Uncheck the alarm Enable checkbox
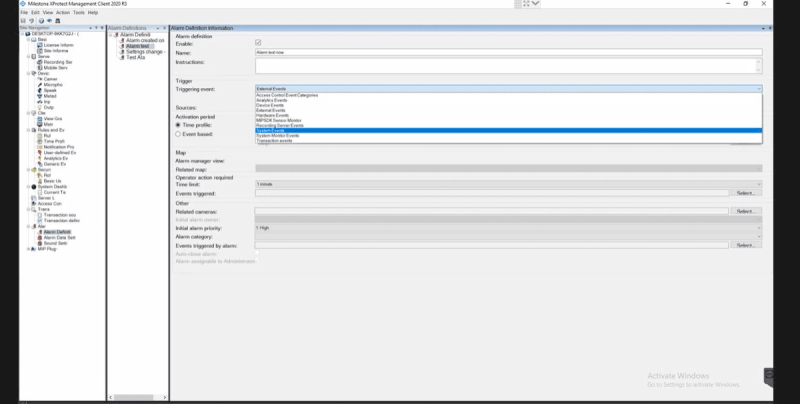The image size is (800, 404). tap(258, 43)
